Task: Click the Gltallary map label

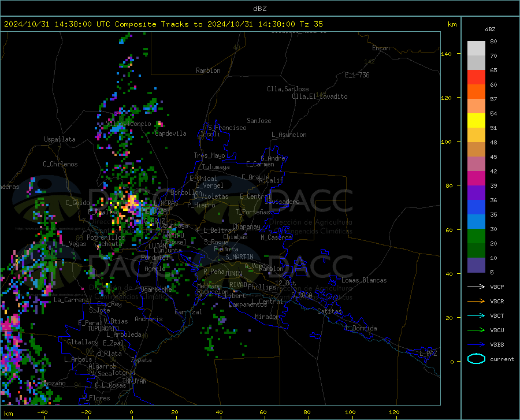Action: point(83,342)
